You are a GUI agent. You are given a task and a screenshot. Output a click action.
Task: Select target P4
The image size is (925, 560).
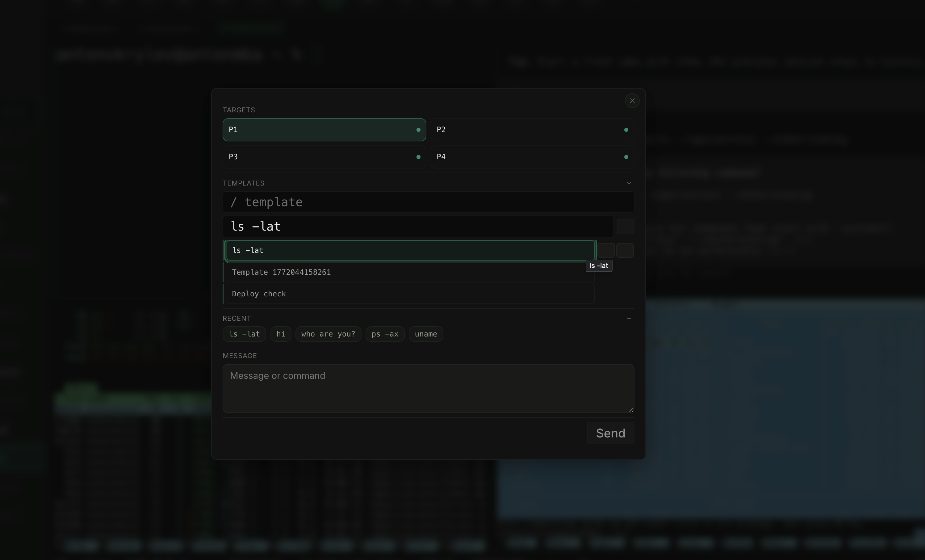click(532, 157)
